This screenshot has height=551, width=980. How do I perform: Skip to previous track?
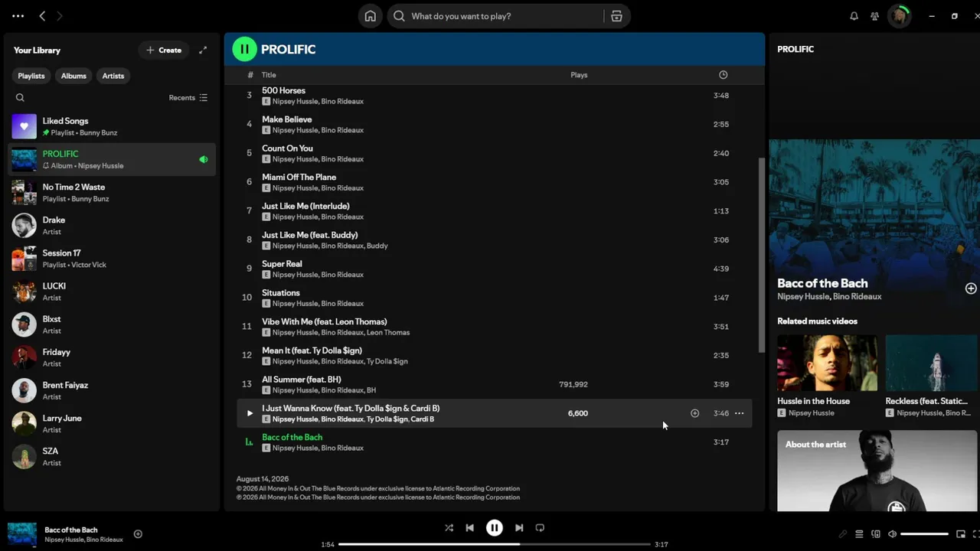pos(469,528)
